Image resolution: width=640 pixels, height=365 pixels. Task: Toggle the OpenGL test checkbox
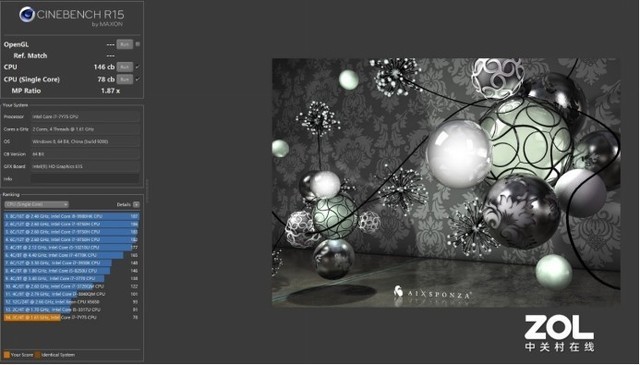point(138,44)
